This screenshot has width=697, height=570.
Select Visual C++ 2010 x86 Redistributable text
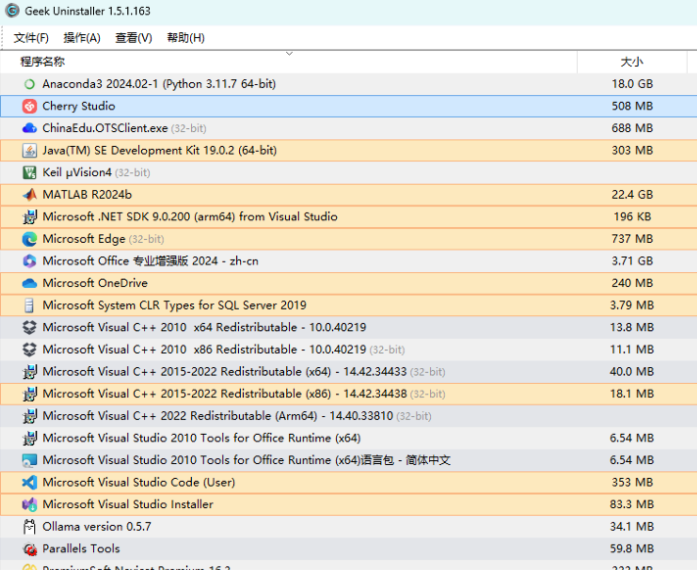click(204, 350)
